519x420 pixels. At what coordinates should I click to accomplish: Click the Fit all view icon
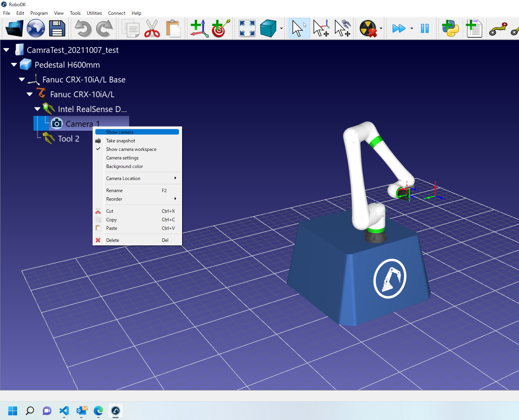coord(247,28)
